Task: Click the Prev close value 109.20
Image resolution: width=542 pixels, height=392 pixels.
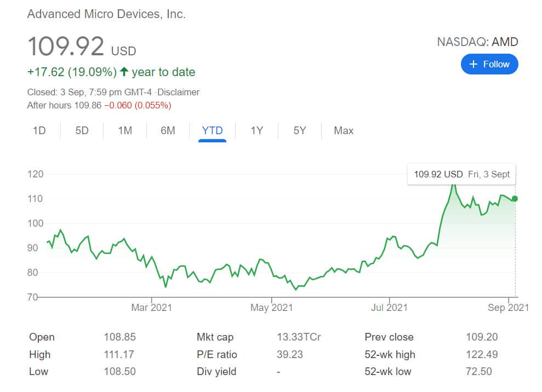Action: pos(482,337)
